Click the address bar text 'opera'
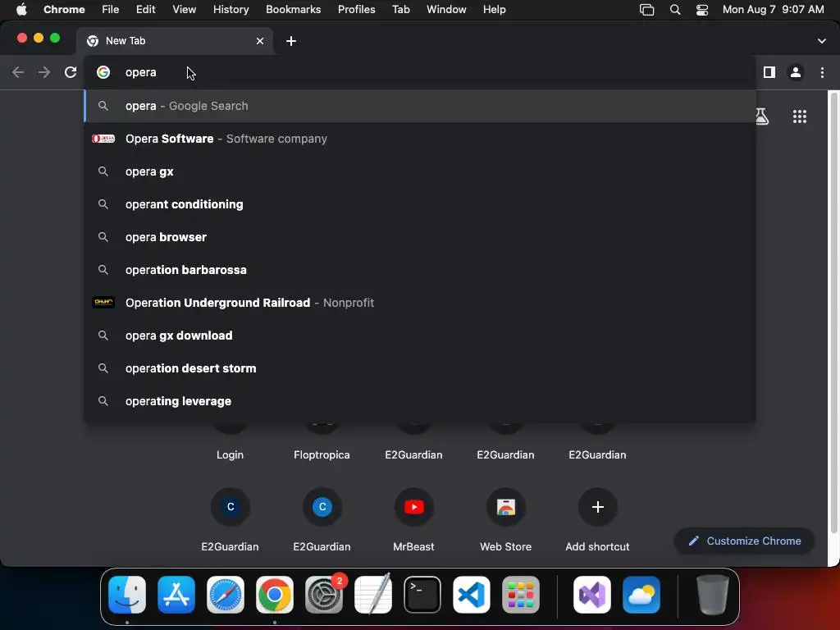This screenshot has height=630, width=840. pyautogui.click(x=141, y=72)
